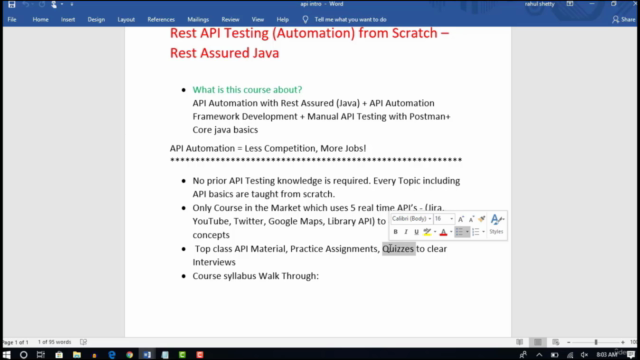Click the 'Course syllabus Walk Through:' bullet
The width and height of the screenshot is (640, 360).
(x=256, y=276)
